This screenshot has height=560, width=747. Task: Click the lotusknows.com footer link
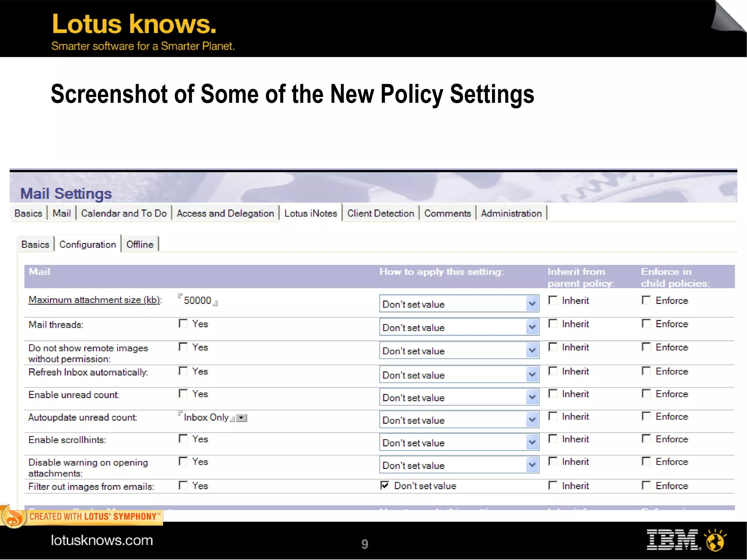(102, 540)
